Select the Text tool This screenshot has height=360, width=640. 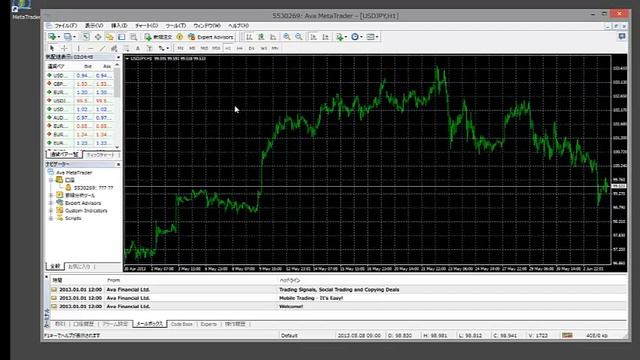click(138, 48)
